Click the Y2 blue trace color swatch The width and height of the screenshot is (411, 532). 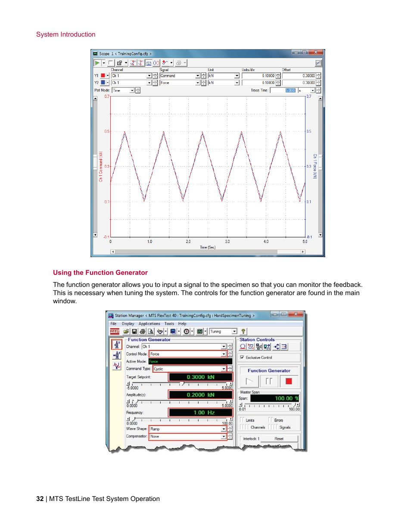point(103,82)
